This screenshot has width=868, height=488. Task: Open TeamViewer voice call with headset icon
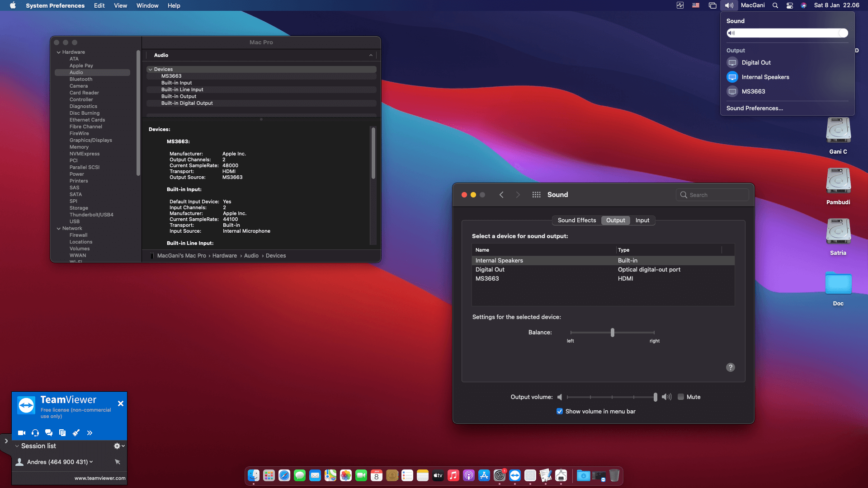(x=35, y=433)
